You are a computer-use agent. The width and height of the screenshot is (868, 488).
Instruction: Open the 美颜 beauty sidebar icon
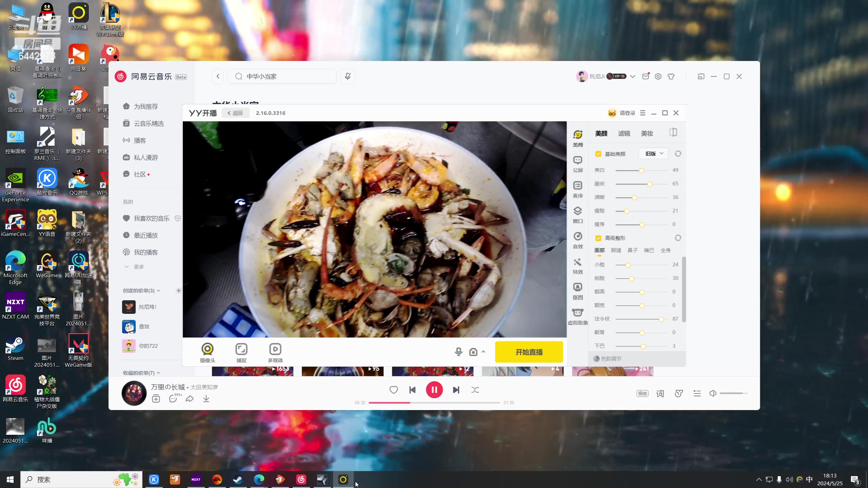point(578,138)
